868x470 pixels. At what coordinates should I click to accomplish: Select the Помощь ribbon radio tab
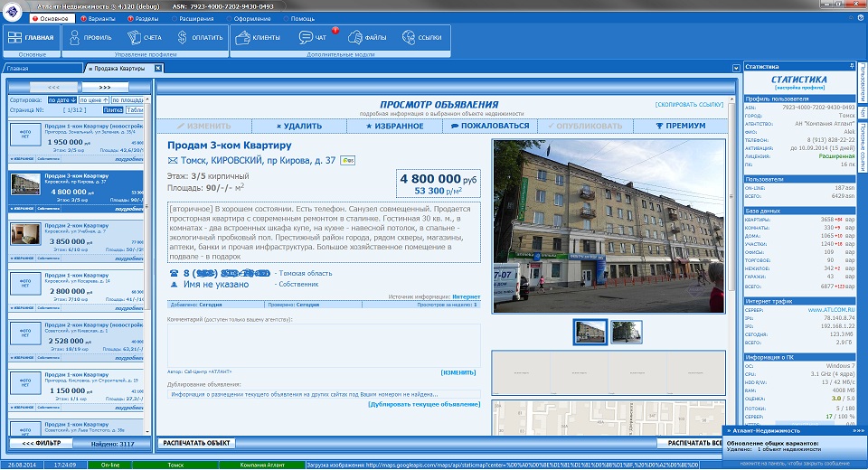tap(299, 18)
